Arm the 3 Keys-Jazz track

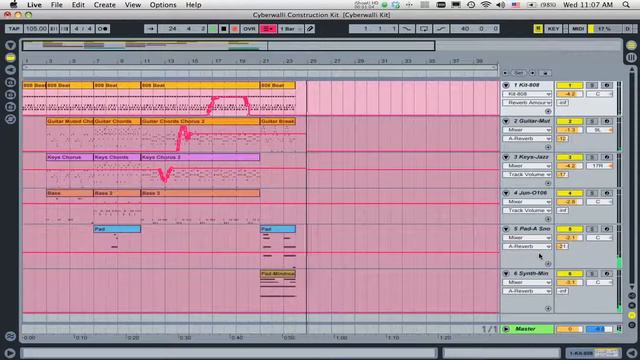(x=607, y=157)
